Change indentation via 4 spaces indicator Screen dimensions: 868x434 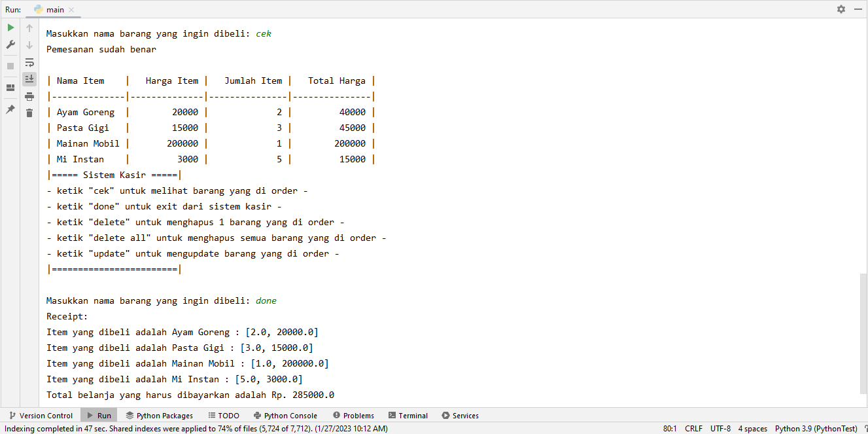pos(753,429)
